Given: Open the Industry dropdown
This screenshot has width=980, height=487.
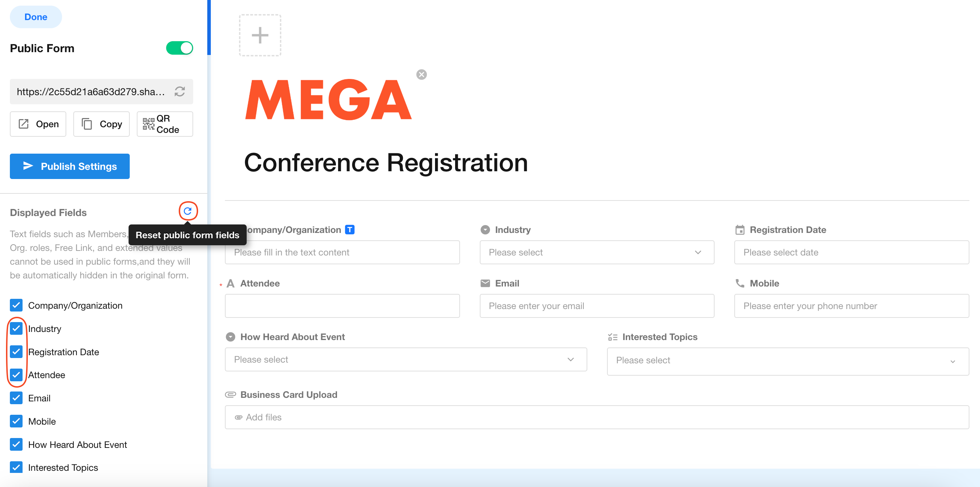Looking at the screenshot, I should click(596, 252).
